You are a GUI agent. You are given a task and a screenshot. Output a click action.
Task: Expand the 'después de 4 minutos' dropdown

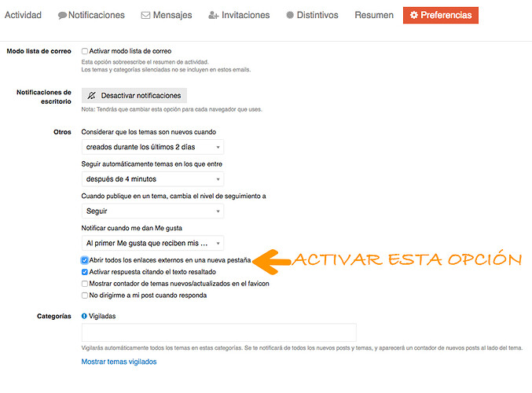click(152, 179)
